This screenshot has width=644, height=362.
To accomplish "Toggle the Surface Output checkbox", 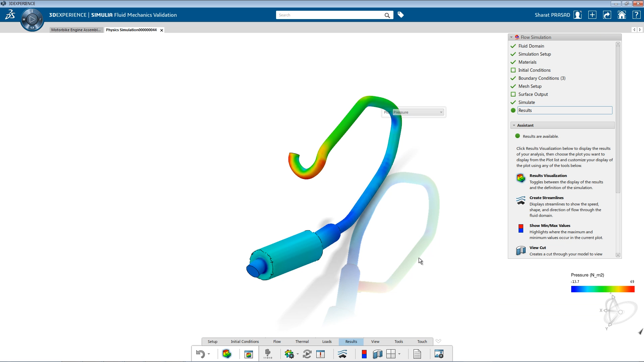I will 513,94.
